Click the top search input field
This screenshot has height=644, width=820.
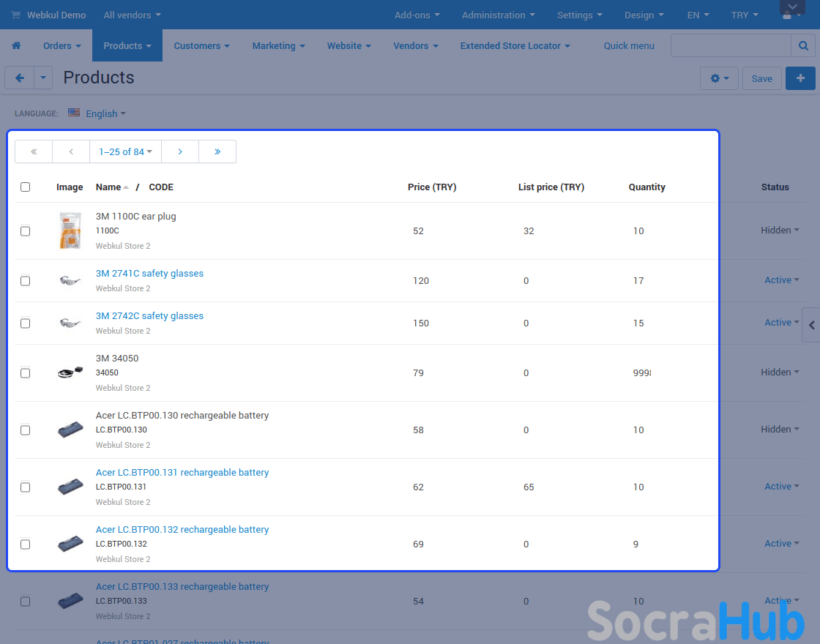tap(730, 45)
